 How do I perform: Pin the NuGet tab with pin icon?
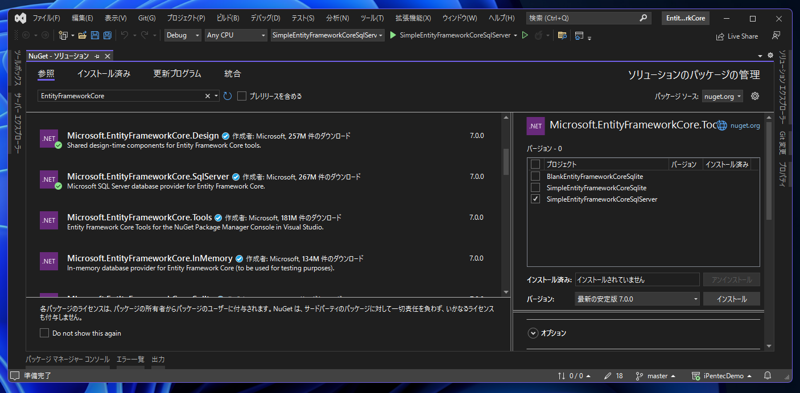(97, 56)
